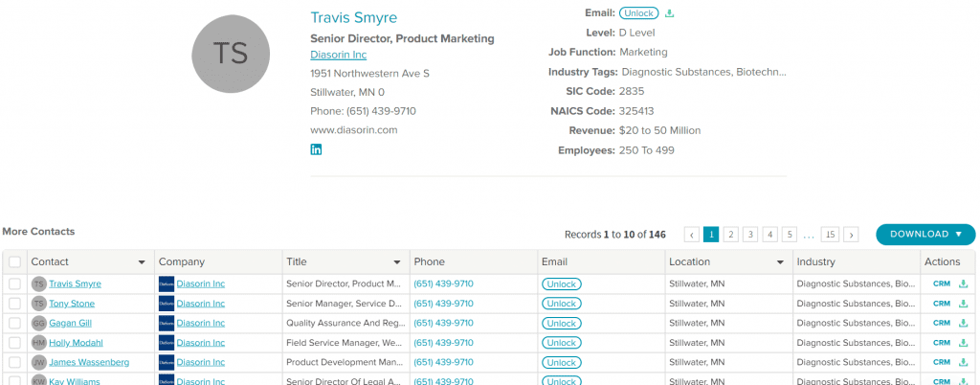
Task: Select the checkbox for Holly Modahl
Action: 14,343
